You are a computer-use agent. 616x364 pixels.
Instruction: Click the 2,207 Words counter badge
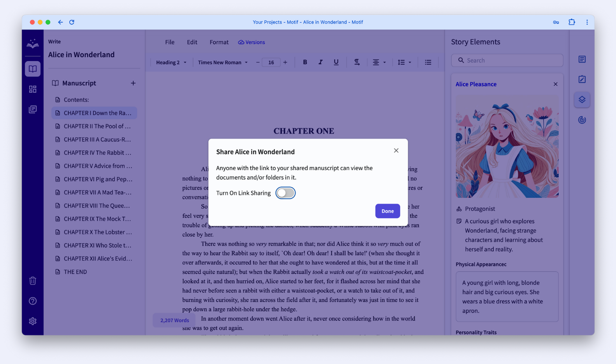174,320
